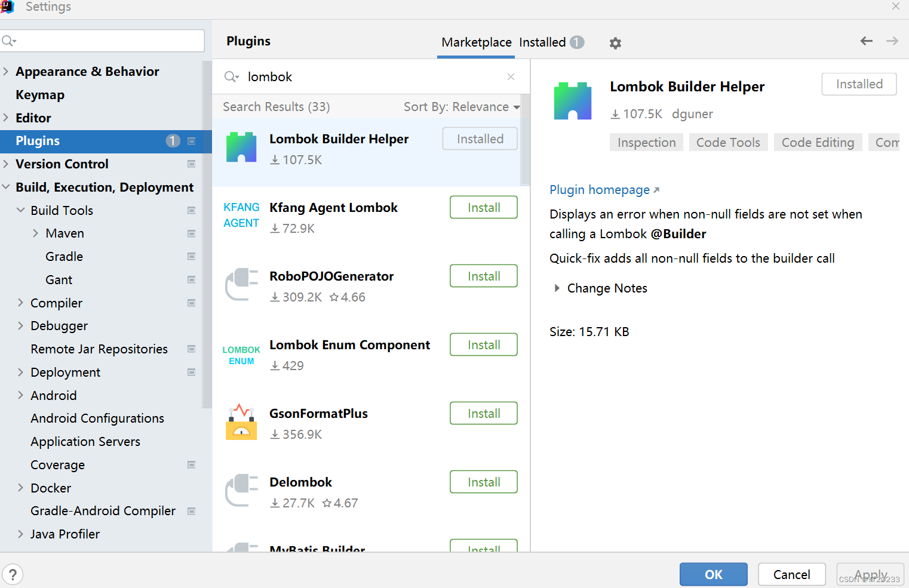Viewport: 909px width, 588px height.
Task: Click the Lombok Enum plugin logo
Action: pos(241,355)
